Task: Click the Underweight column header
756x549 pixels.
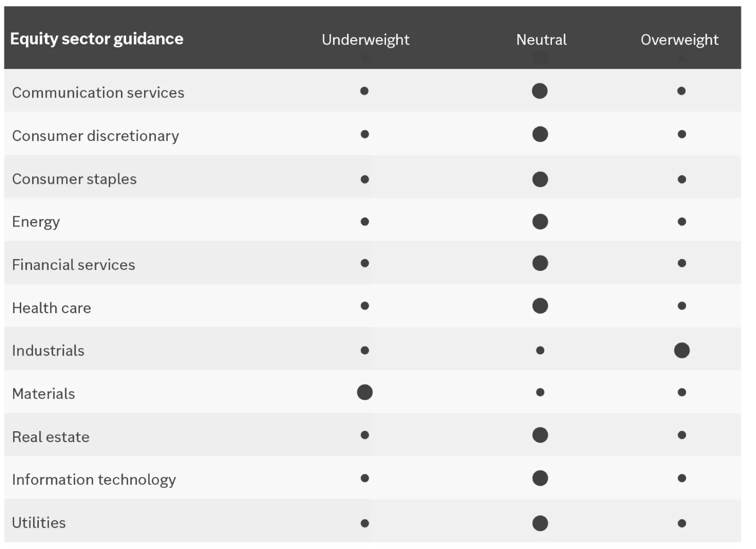Action: pos(365,40)
